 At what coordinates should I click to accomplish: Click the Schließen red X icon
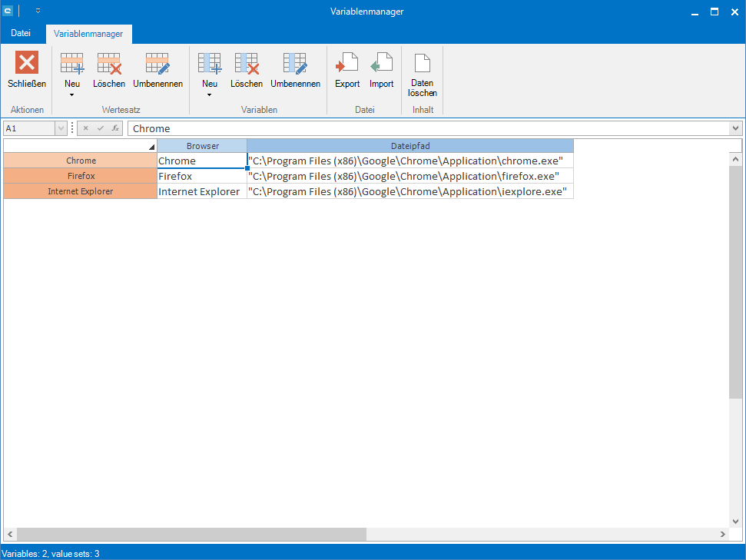click(27, 63)
